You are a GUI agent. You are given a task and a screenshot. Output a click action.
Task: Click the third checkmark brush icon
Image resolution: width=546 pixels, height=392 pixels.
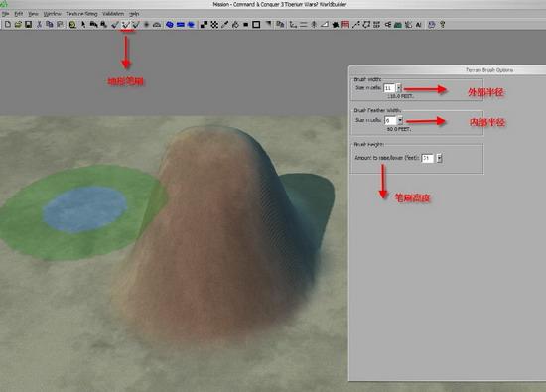click(x=136, y=25)
